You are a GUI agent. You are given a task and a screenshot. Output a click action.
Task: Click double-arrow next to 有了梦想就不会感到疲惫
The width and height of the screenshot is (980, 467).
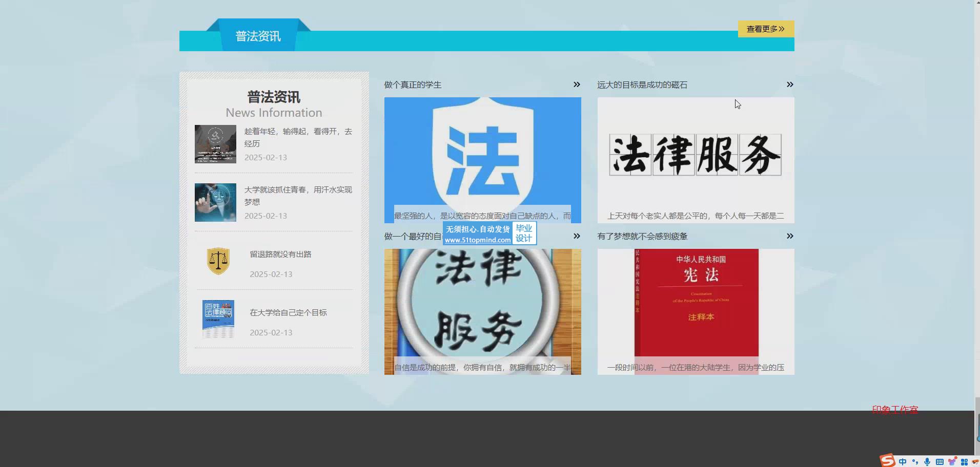pos(790,236)
